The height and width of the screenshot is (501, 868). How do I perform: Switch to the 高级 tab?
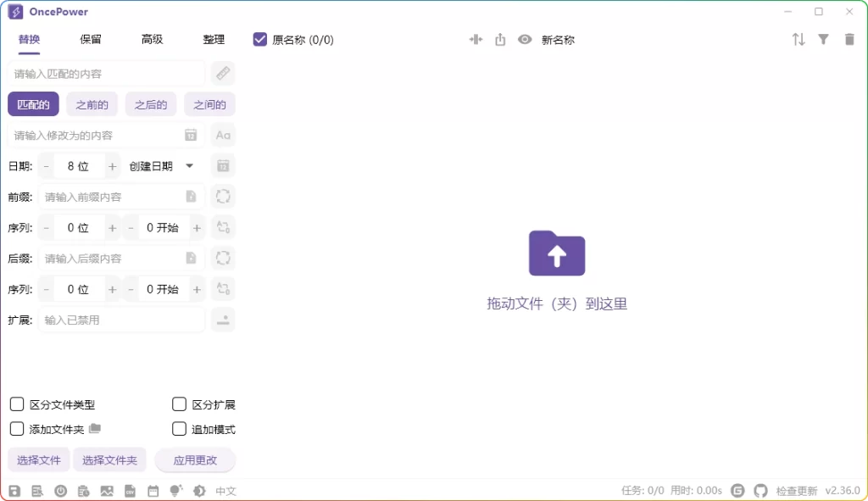click(x=152, y=39)
